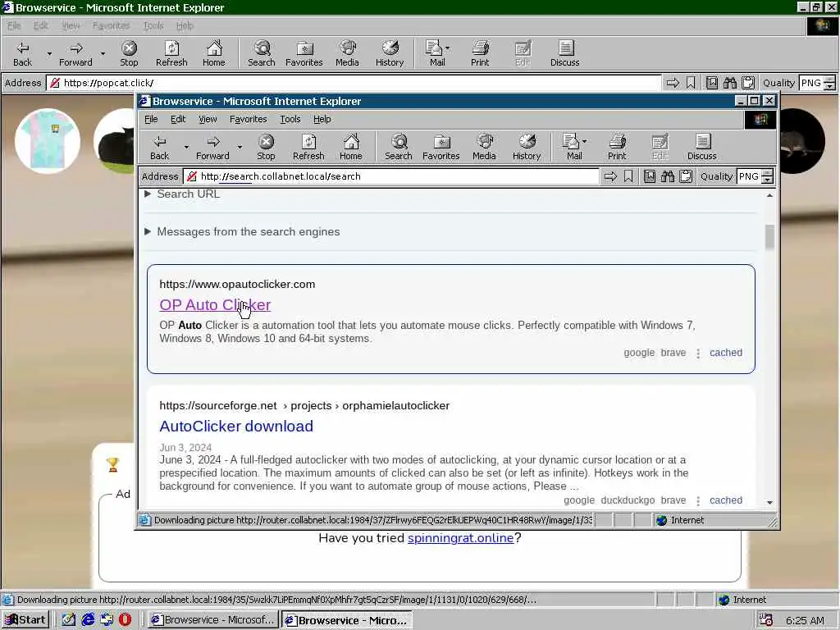Screen dimensions: 840x630
Task: Click Search icon in background popcat window
Action: point(262,53)
